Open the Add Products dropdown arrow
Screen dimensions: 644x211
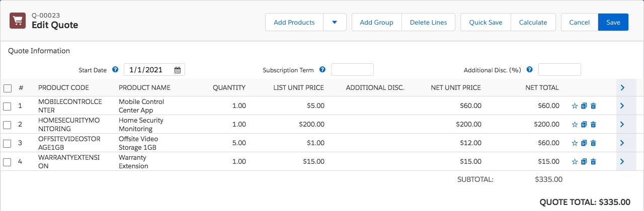335,22
